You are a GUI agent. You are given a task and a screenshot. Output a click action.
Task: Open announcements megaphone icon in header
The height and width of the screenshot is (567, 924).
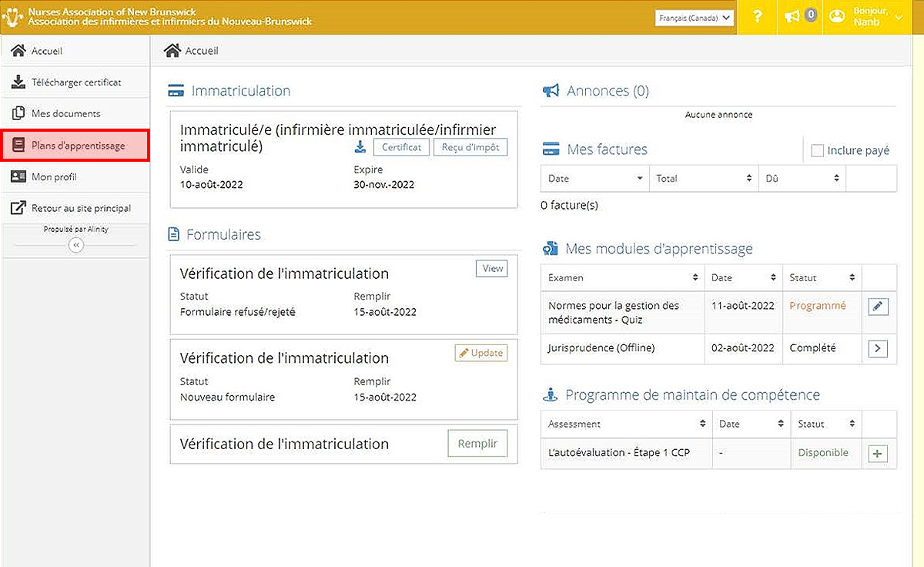click(792, 17)
